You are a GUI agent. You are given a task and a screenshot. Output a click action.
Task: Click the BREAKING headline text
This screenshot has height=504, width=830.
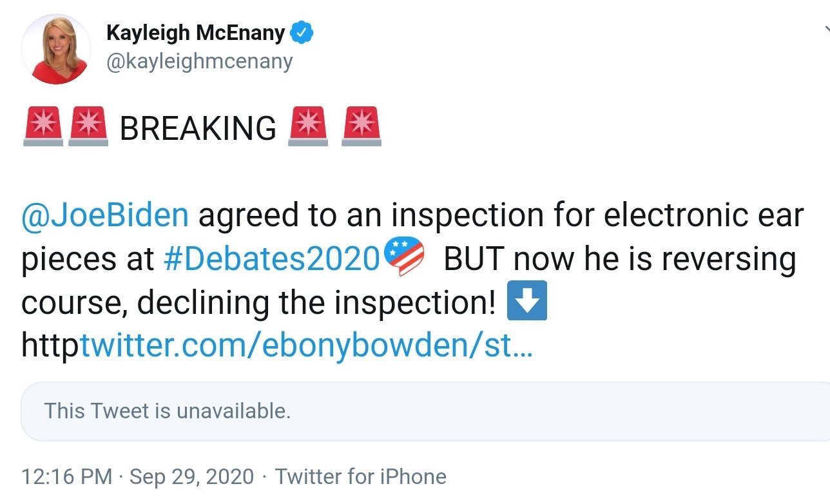(x=198, y=128)
